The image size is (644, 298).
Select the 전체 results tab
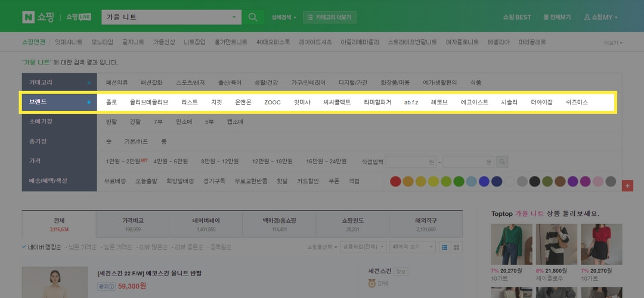(x=58, y=224)
